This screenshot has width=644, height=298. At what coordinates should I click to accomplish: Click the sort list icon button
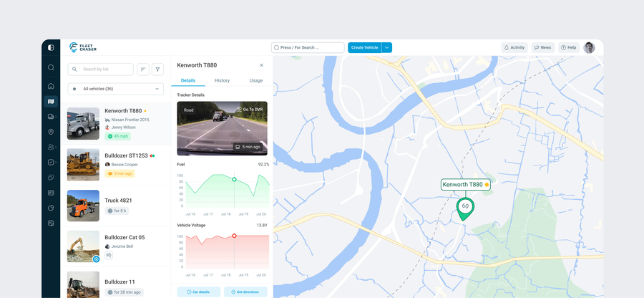pyautogui.click(x=143, y=69)
